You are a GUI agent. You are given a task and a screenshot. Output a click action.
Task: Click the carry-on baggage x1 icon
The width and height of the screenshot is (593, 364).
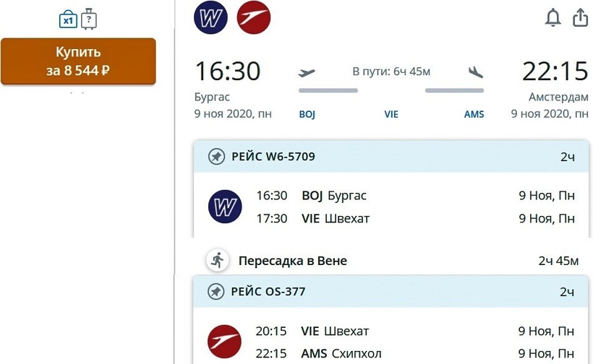pyautogui.click(x=68, y=19)
